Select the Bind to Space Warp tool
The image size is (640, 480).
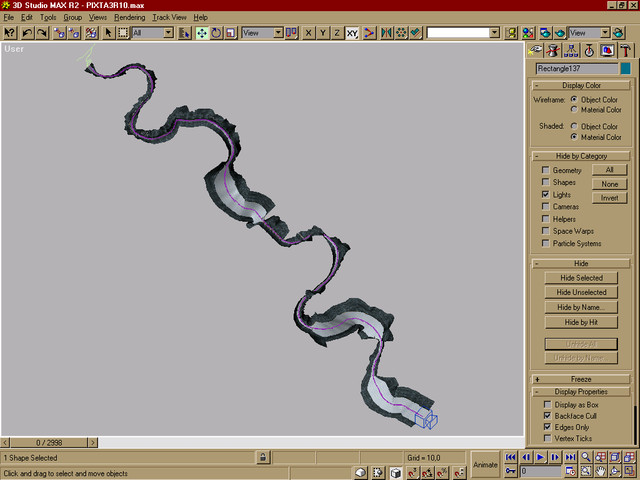[91, 33]
